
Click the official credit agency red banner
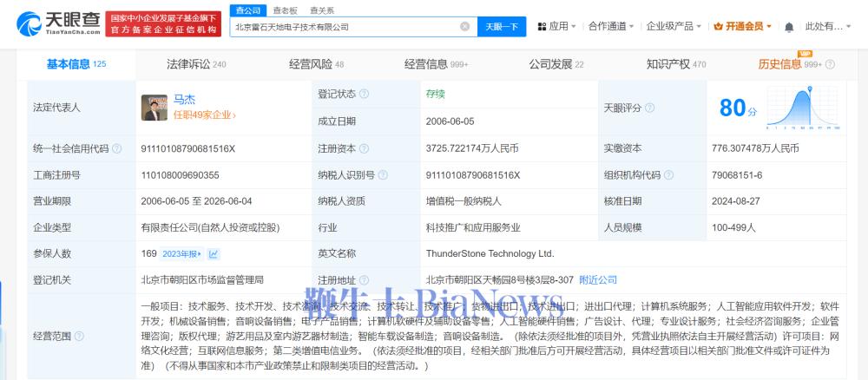tap(163, 24)
